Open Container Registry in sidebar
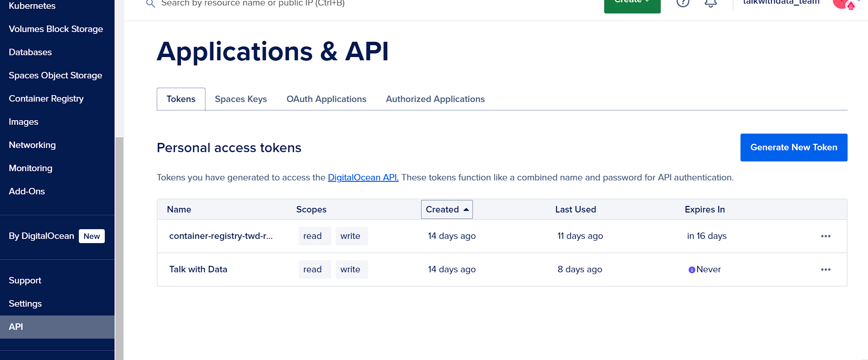This screenshot has width=868, height=360. pyautogui.click(x=46, y=98)
